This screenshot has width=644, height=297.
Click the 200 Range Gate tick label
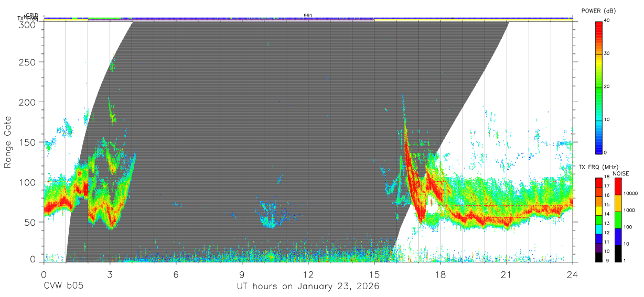(28, 102)
